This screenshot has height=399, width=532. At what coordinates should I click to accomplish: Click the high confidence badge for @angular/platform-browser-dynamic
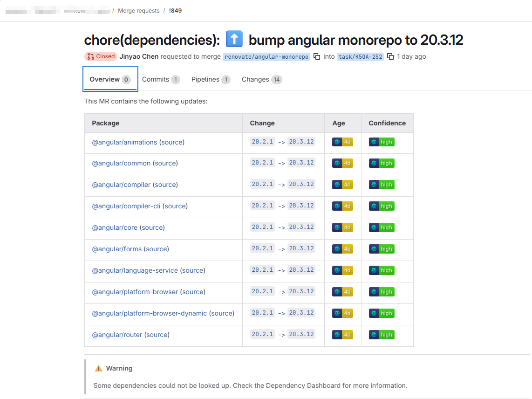(x=382, y=313)
